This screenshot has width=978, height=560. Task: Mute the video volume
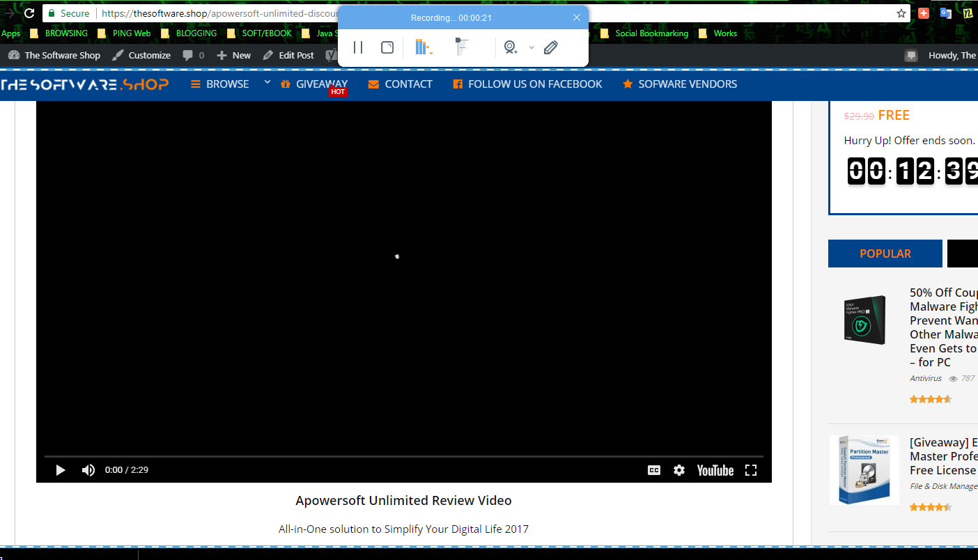(88, 470)
